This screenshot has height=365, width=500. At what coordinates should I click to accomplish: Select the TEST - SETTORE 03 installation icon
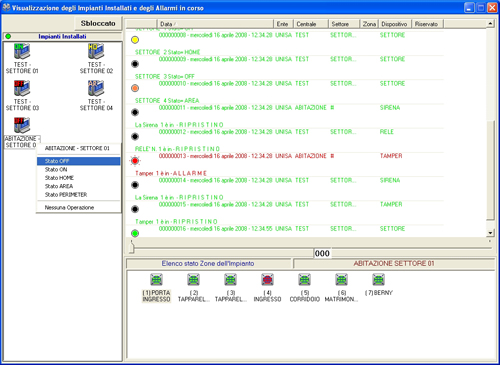[x=22, y=88]
